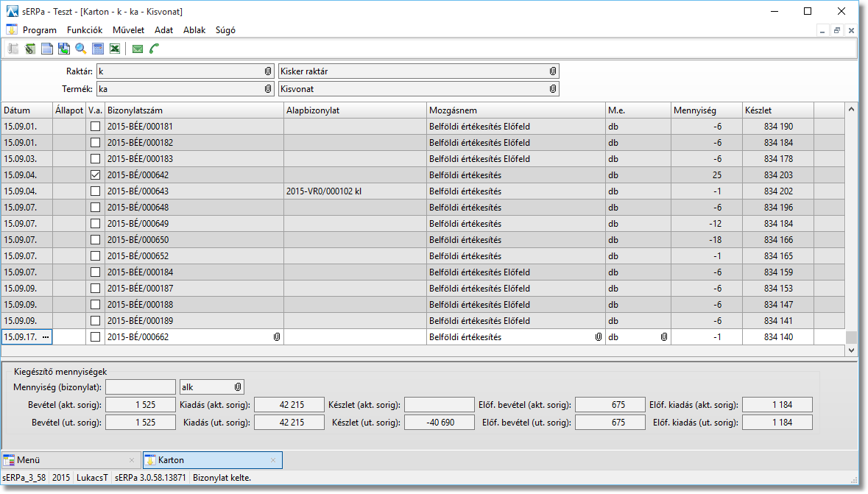
Task: Open lookup clip in Termék field
Action: [x=269, y=89]
